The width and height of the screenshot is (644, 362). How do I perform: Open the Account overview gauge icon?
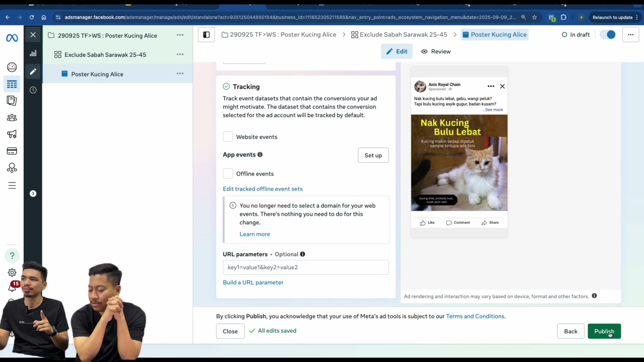click(x=12, y=67)
